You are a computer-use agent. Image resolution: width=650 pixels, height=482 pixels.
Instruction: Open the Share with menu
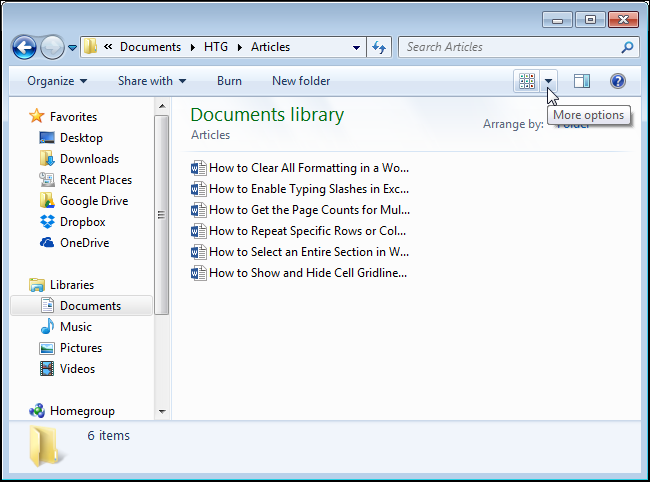(152, 81)
